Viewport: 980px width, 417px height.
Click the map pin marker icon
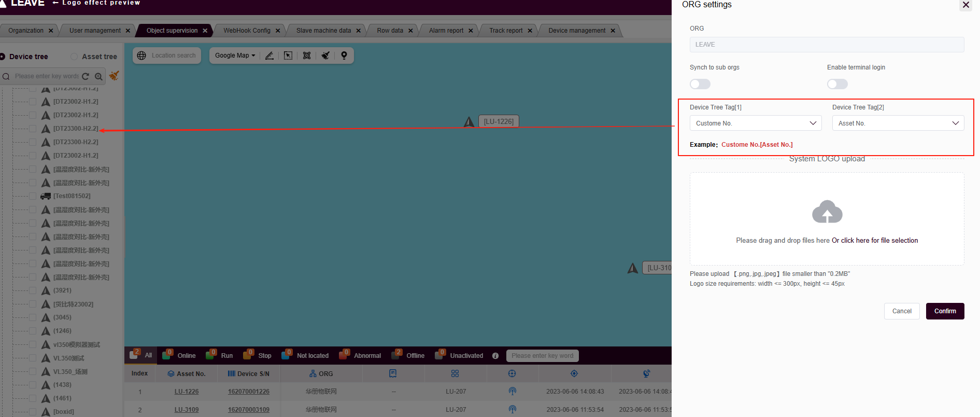[344, 55]
